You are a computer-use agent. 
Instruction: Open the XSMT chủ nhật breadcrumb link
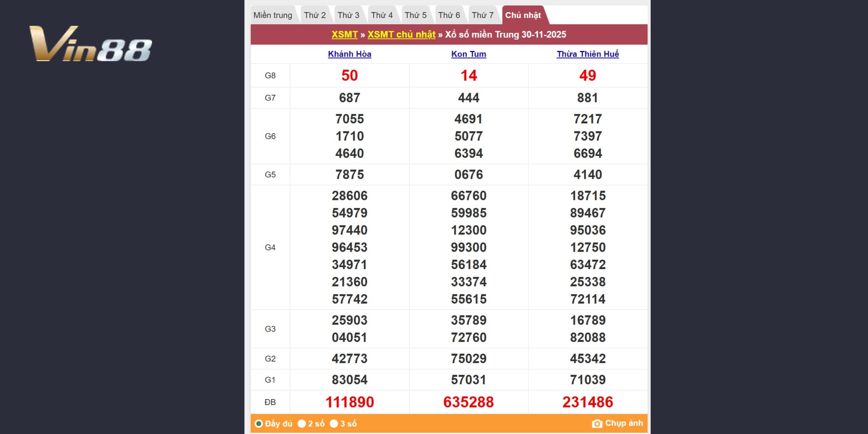coord(401,35)
